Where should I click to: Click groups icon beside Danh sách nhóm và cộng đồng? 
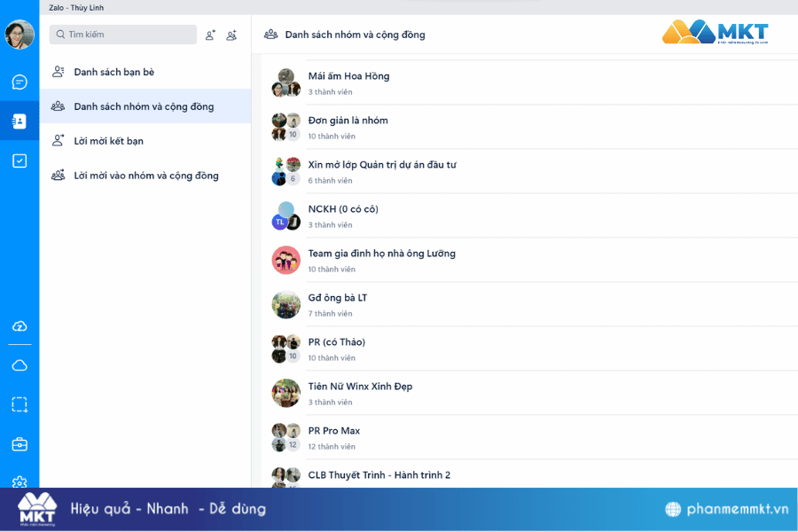(58, 106)
